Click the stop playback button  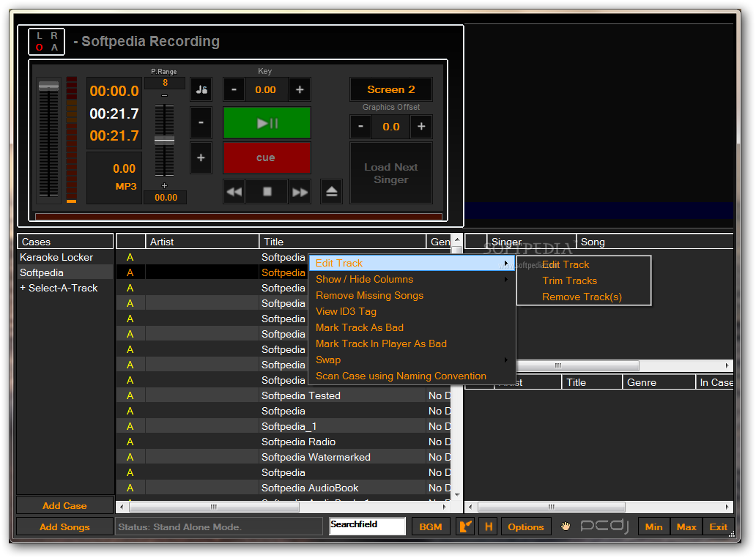[267, 192]
